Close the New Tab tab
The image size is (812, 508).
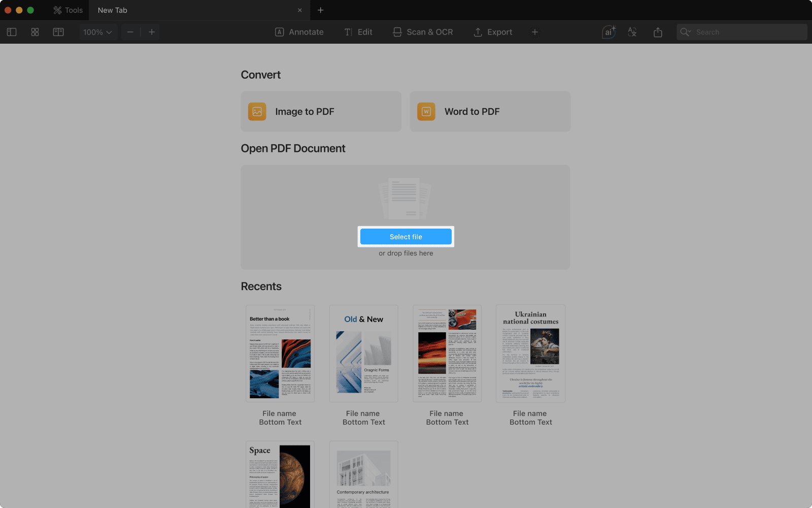click(299, 10)
